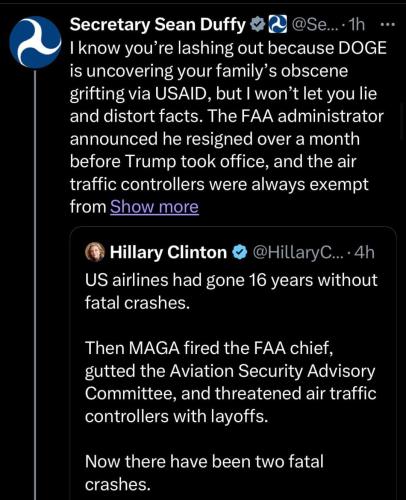Click blue verified checkmark beside Hillary Clinton
Screen dimensions: 406x500
click(240, 253)
